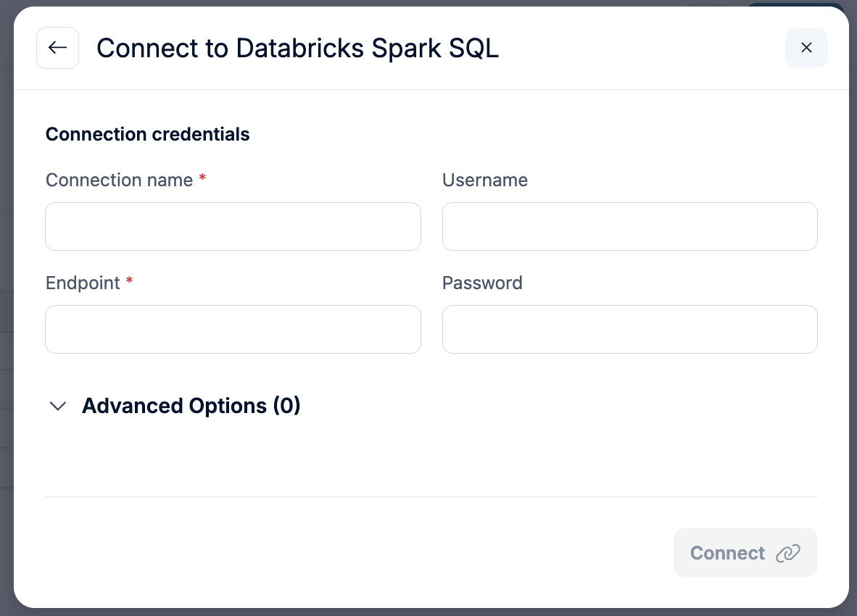This screenshot has width=857, height=616.
Task: Click the Username label text
Action: point(484,180)
